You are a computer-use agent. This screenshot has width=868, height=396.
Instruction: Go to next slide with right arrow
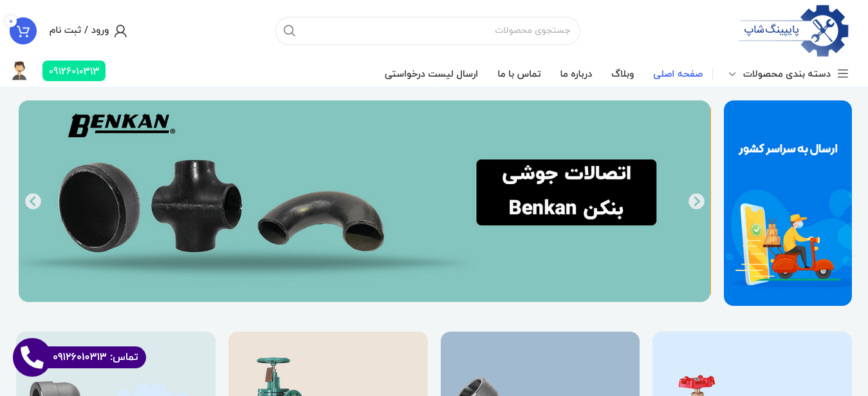click(x=696, y=202)
